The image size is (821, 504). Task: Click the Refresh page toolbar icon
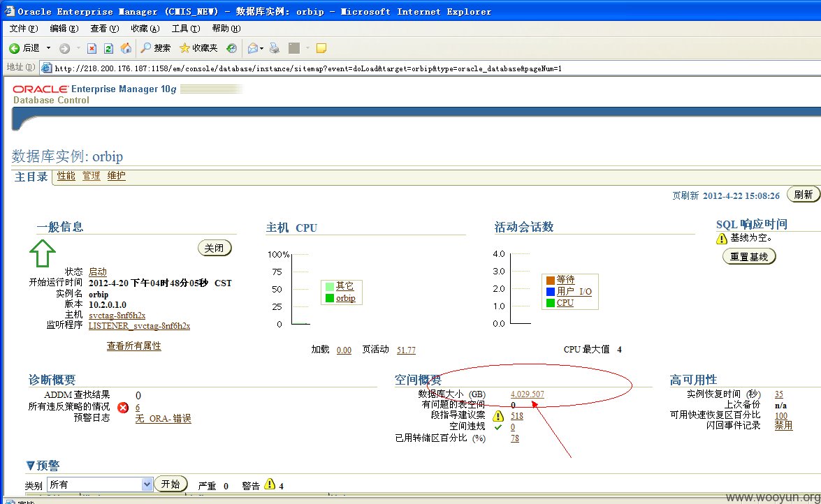[x=108, y=48]
